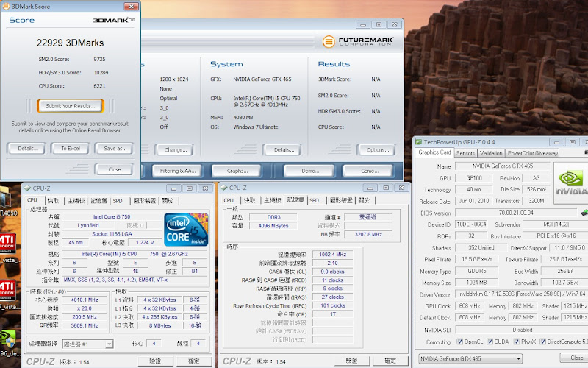
Task: Select the SPD tab in left CPU-Z window
Action: [x=118, y=201]
